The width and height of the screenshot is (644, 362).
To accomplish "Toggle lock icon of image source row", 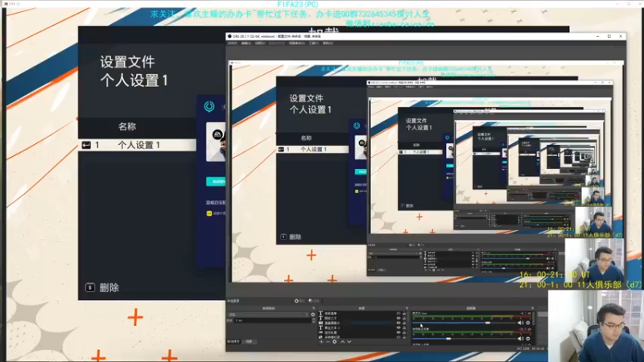I will [404, 323].
